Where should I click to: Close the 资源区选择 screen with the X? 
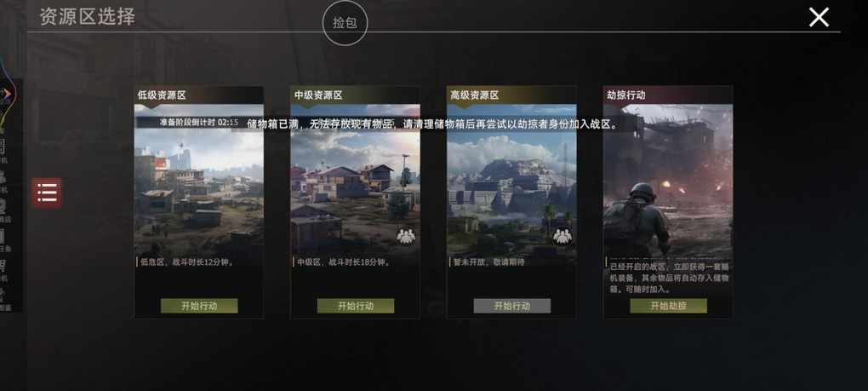click(818, 17)
